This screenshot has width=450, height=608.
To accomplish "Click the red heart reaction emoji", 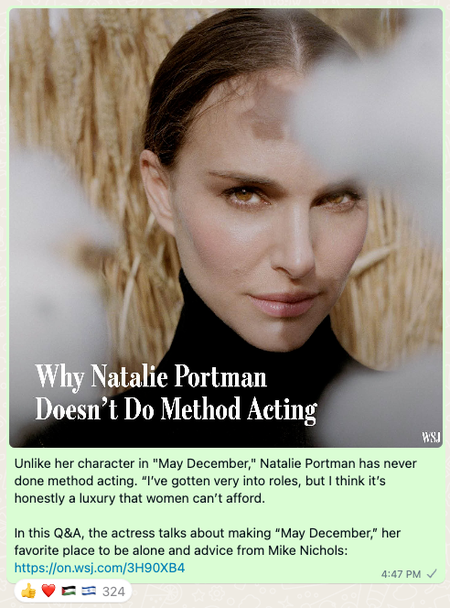I will (x=48, y=591).
